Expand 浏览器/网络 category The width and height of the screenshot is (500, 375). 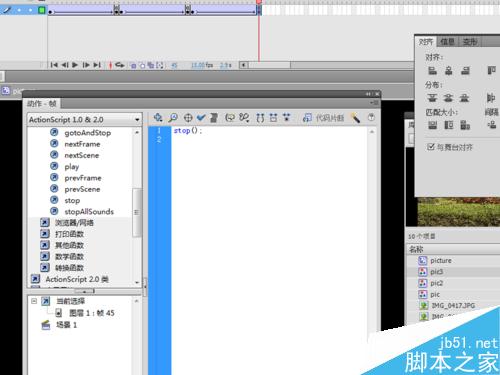74,223
